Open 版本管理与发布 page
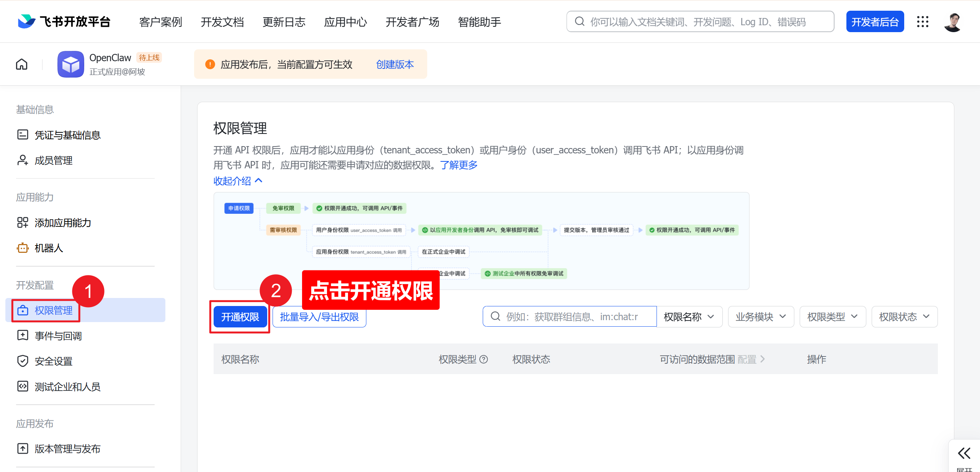This screenshot has height=472, width=980. tap(67, 448)
